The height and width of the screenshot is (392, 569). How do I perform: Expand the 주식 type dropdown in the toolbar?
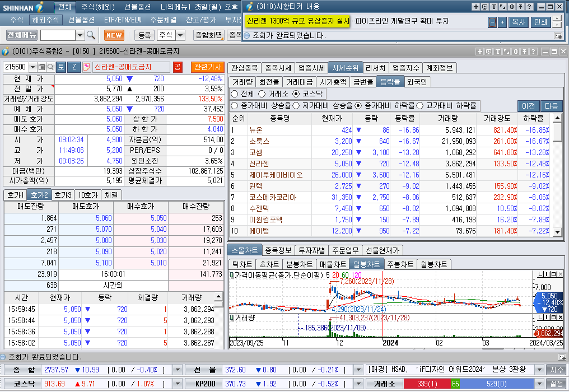180,35
